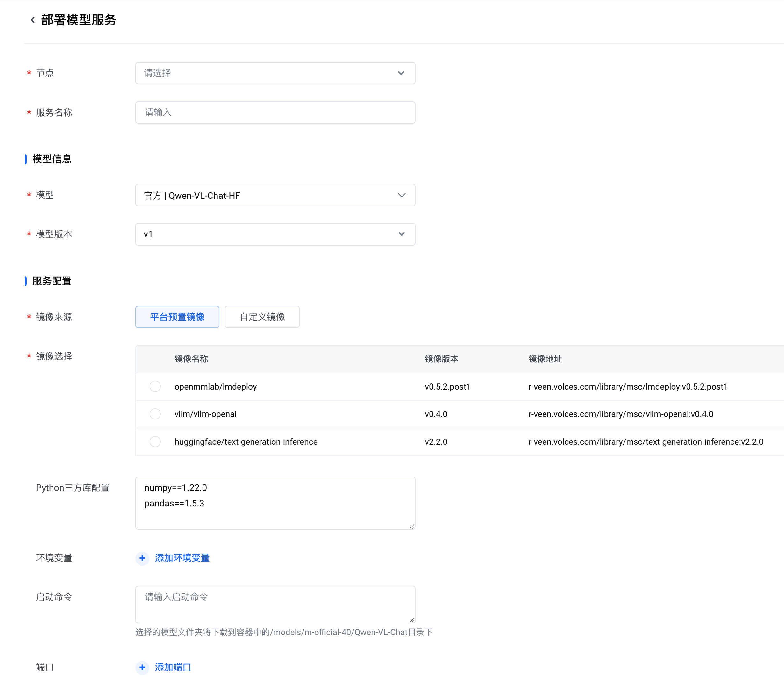This screenshot has height=688, width=784.
Task: Click the openmmlab/lmdeploy image name
Action: tap(216, 387)
